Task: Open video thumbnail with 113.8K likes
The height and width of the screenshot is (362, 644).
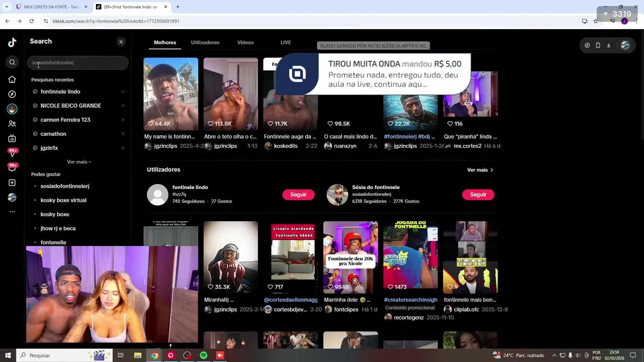Action: coord(230,94)
